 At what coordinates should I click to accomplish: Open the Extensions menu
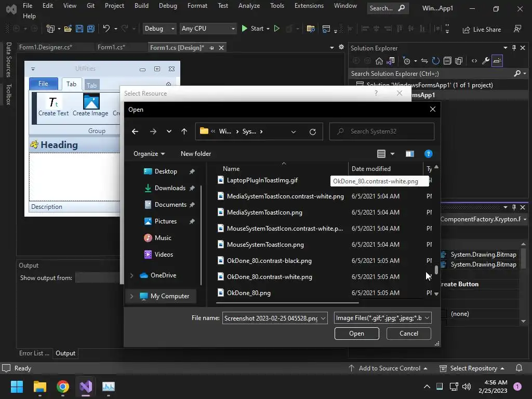pyautogui.click(x=309, y=6)
